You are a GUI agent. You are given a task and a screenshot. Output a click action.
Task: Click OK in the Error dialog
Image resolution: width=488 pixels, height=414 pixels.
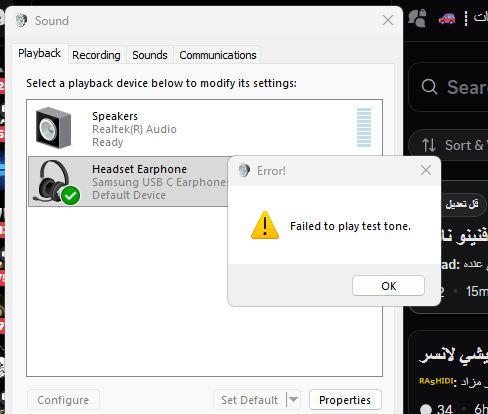(388, 286)
